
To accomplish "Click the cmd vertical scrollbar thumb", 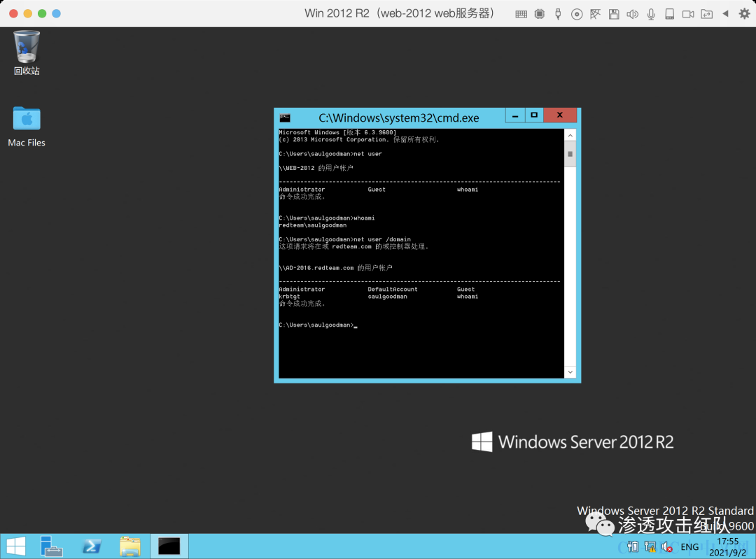I will tap(570, 154).
